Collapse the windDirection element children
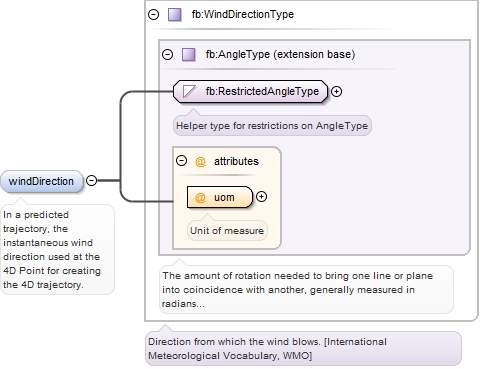480x369 pixels. click(x=91, y=180)
